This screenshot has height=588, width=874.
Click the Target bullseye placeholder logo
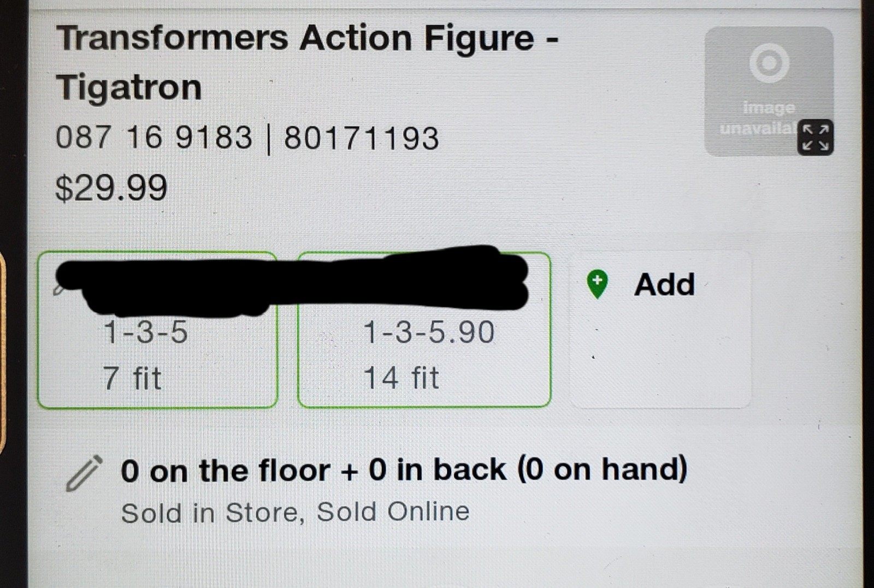(769, 63)
